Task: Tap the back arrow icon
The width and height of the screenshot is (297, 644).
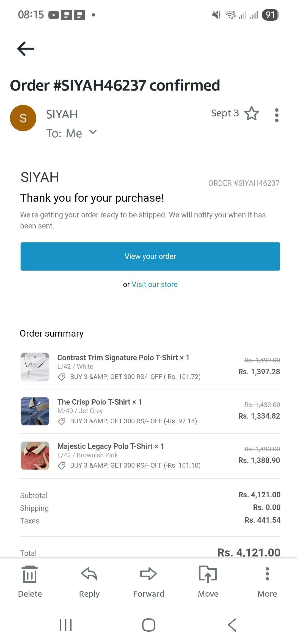Action: (x=26, y=49)
